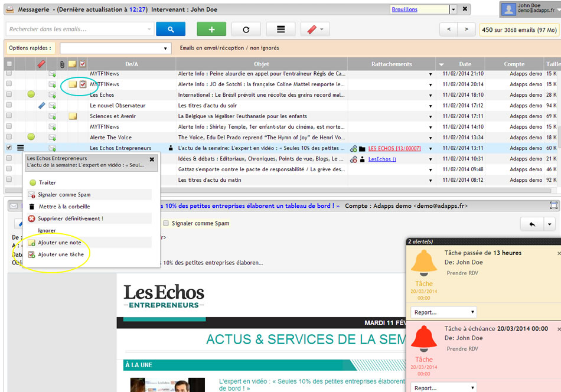Select Signaler comme Spam in context menu
The height and width of the screenshot is (392, 561).
[x=64, y=195]
